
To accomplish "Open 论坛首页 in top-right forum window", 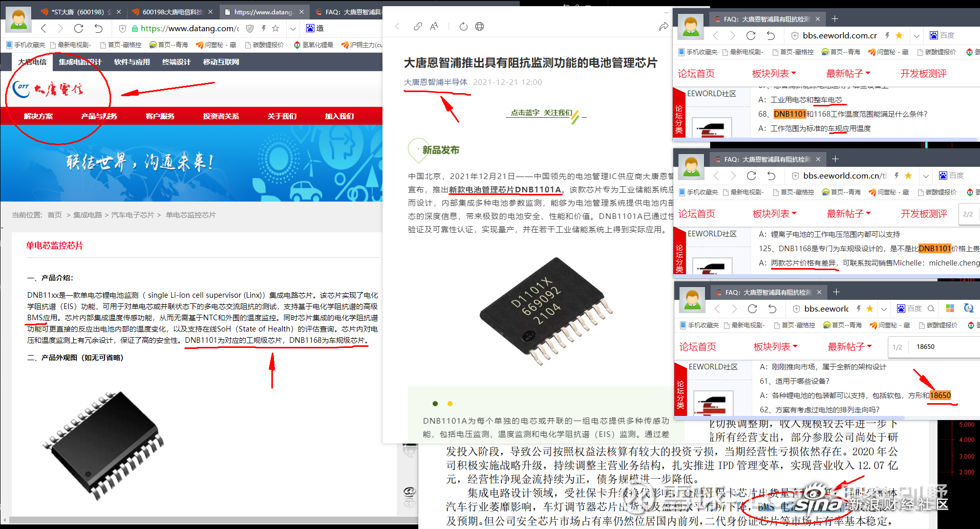I will pos(696,73).
